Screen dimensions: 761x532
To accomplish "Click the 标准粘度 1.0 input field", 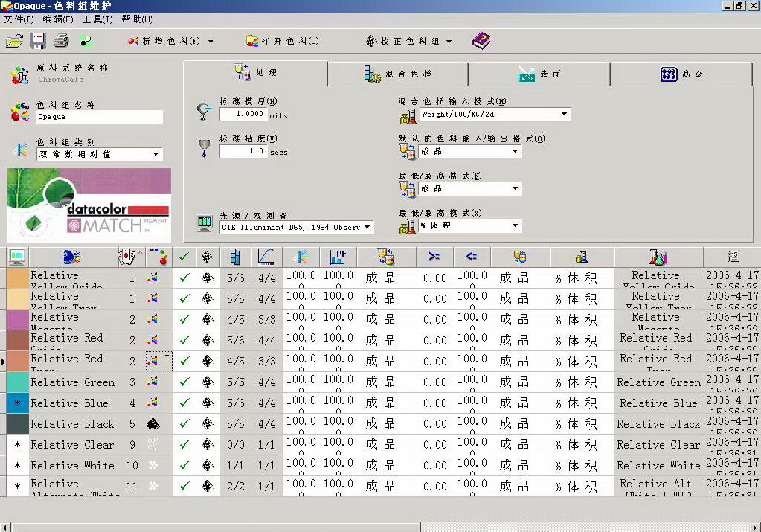I will (243, 152).
